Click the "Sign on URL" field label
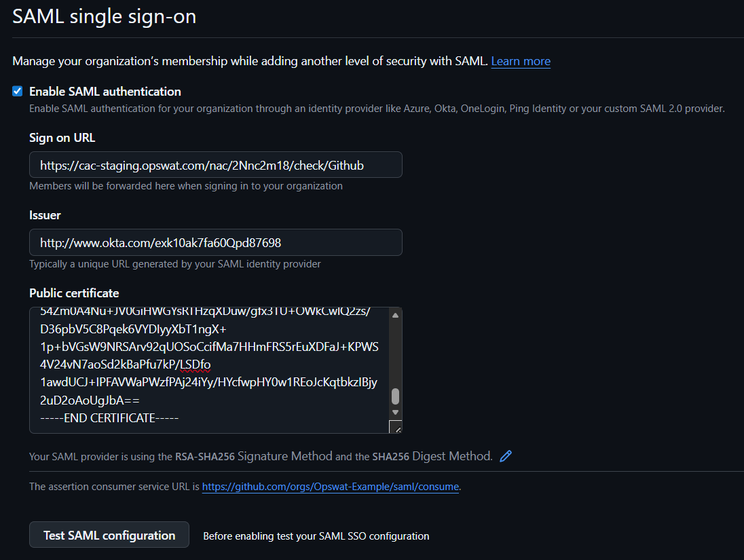Image resolution: width=744 pixels, height=560 pixels. pyautogui.click(x=62, y=138)
